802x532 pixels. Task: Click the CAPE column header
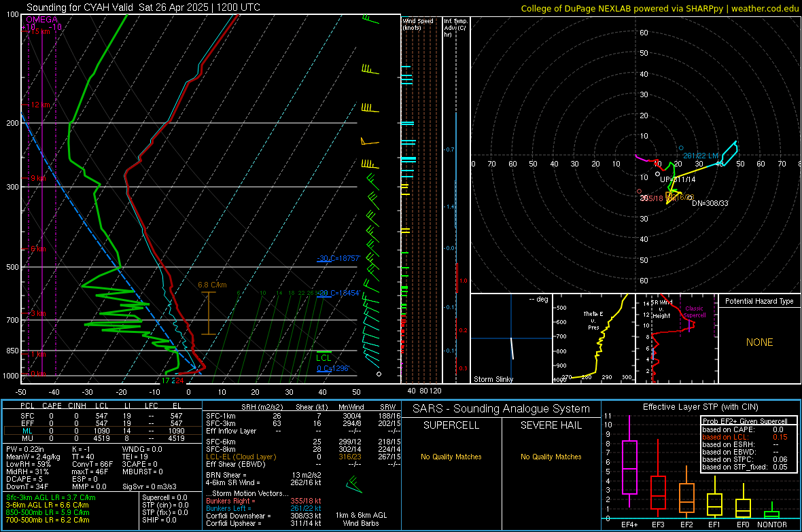(x=52, y=406)
